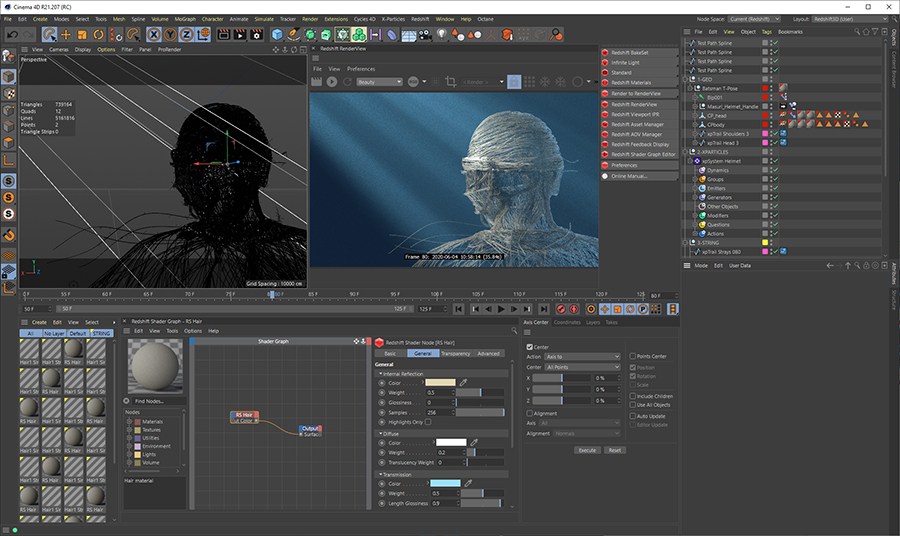This screenshot has width=900, height=536.
Task: Toggle the Include Children checkbox
Action: [632, 396]
